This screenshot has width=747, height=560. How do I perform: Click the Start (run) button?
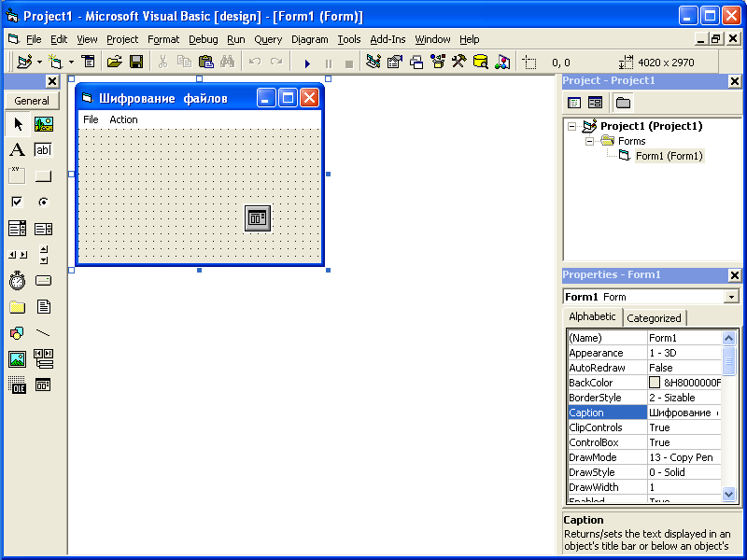coord(307,63)
